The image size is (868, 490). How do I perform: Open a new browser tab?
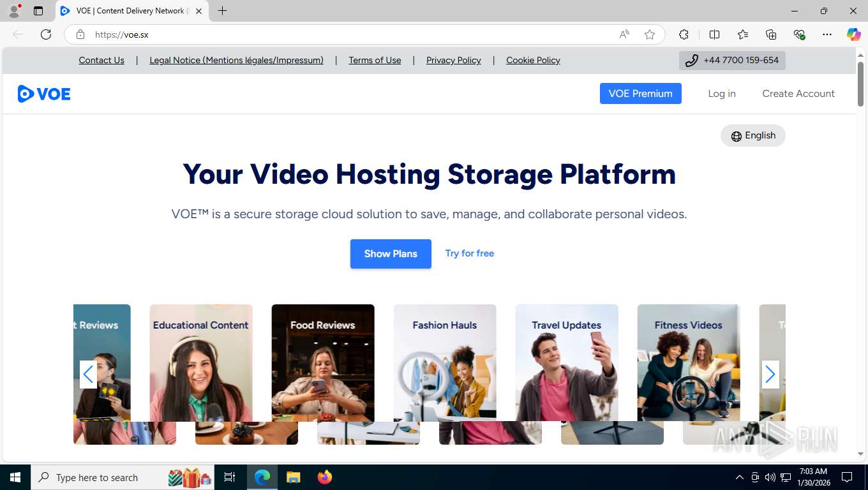tap(222, 11)
